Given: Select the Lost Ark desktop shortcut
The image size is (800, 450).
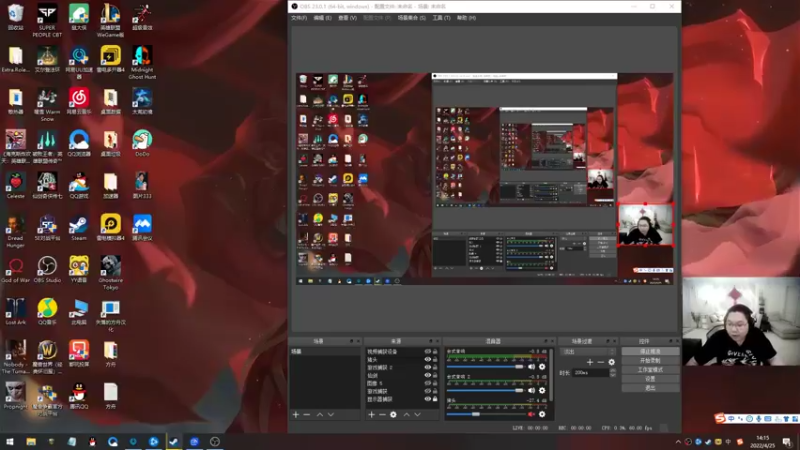Looking at the screenshot, I should [15, 312].
